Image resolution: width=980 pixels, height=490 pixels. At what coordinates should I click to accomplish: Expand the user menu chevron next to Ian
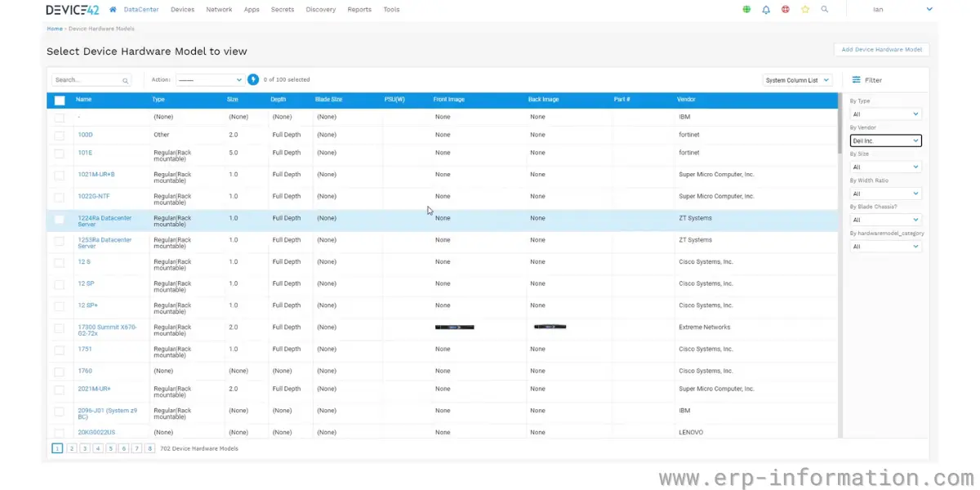[x=929, y=10]
